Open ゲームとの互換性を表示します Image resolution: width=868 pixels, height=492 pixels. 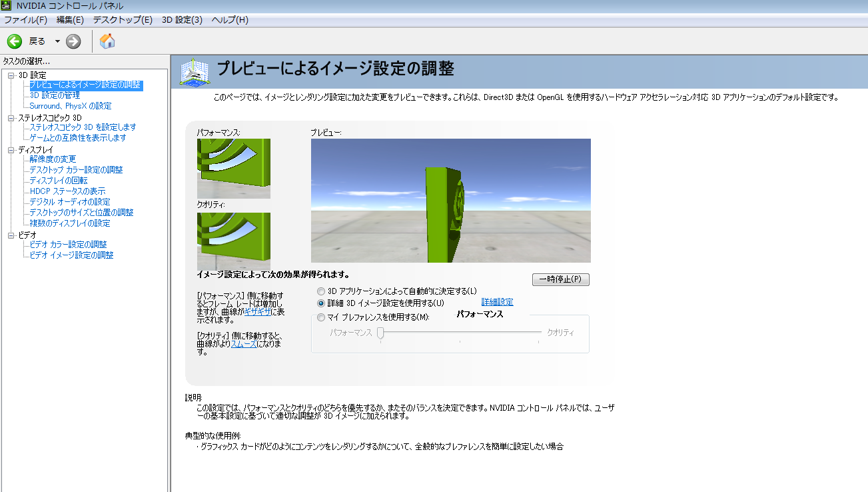click(77, 138)
